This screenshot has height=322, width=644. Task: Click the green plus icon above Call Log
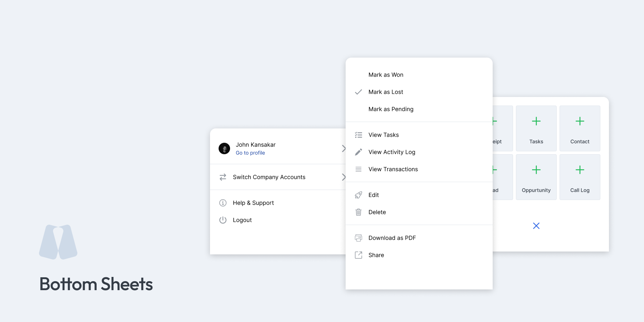point(580,170)
